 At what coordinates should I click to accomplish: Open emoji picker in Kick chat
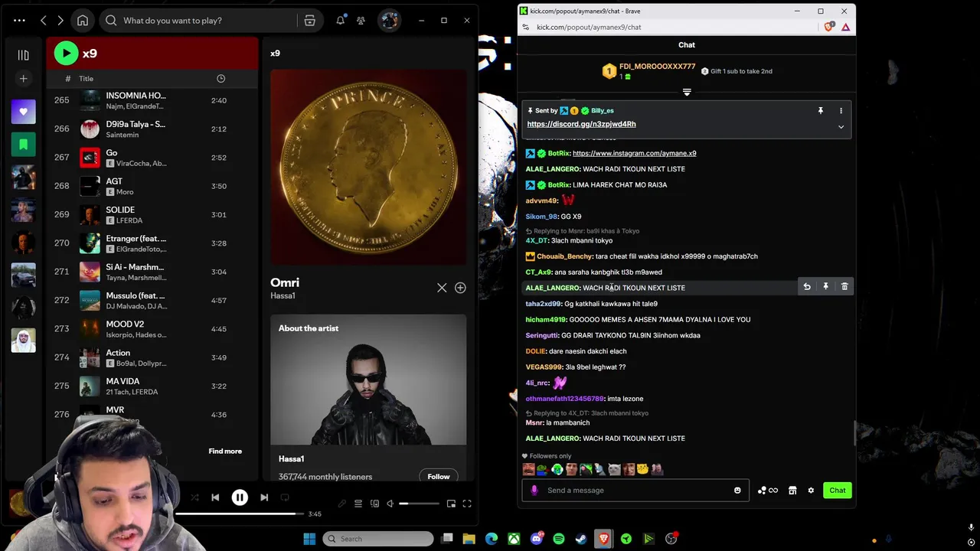click(737, 491)
